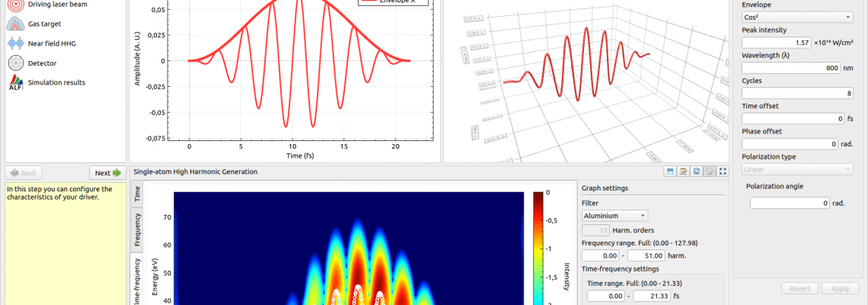Image resolution: width=868 pixels, height=305 pixels.
Task: Select the Detector step icon
Action: point(15,63)
